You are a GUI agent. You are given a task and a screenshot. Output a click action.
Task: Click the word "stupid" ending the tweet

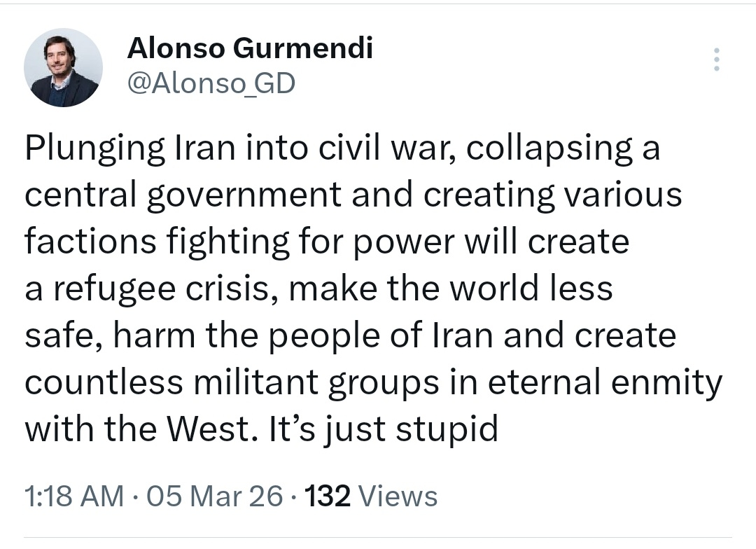tap(447, 429)
